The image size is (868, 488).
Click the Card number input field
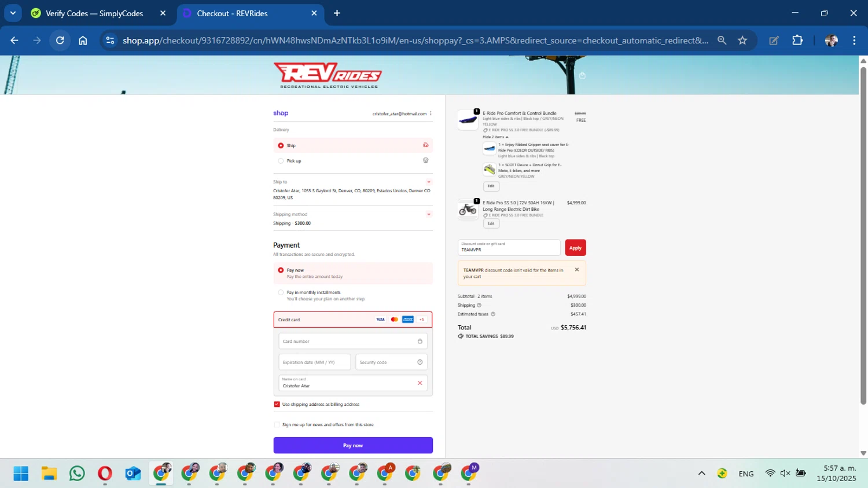coord(353,341)
